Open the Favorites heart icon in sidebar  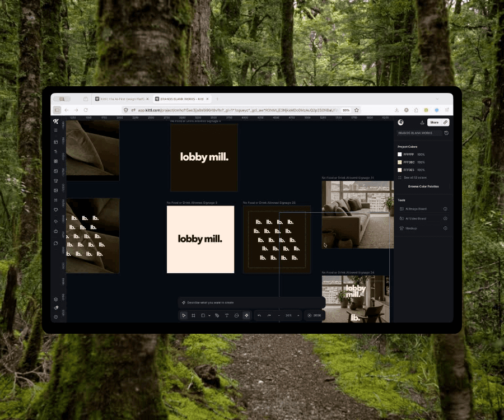pos(55,209)
